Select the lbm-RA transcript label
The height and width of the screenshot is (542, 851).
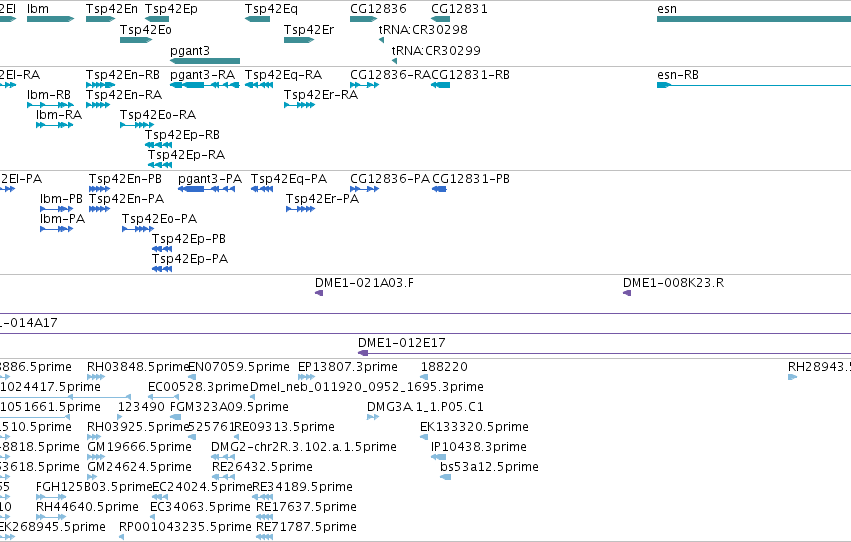[x=59, y=114]
